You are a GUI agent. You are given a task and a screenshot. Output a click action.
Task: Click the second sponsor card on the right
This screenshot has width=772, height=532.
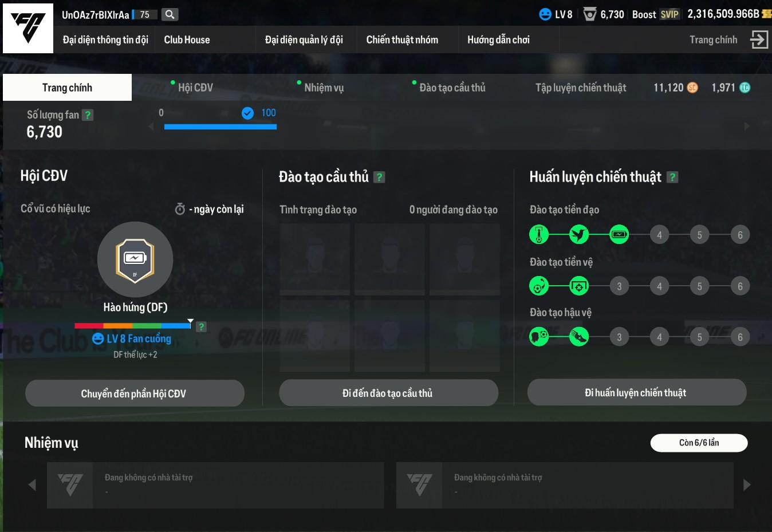tap(565, 485)
